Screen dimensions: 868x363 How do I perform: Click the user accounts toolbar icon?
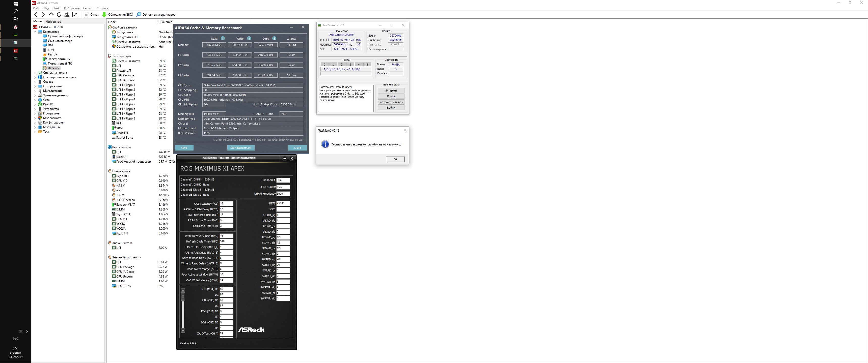[x=67, y=14]
